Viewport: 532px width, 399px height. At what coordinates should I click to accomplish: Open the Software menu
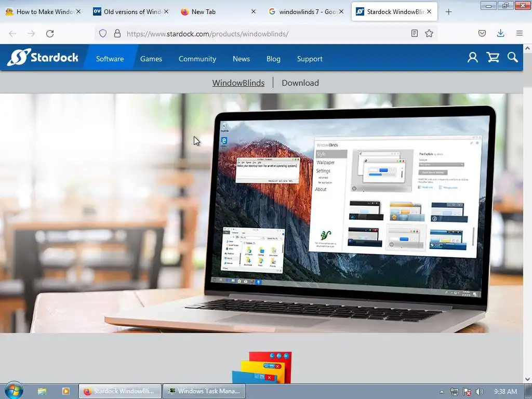point(110,59)
